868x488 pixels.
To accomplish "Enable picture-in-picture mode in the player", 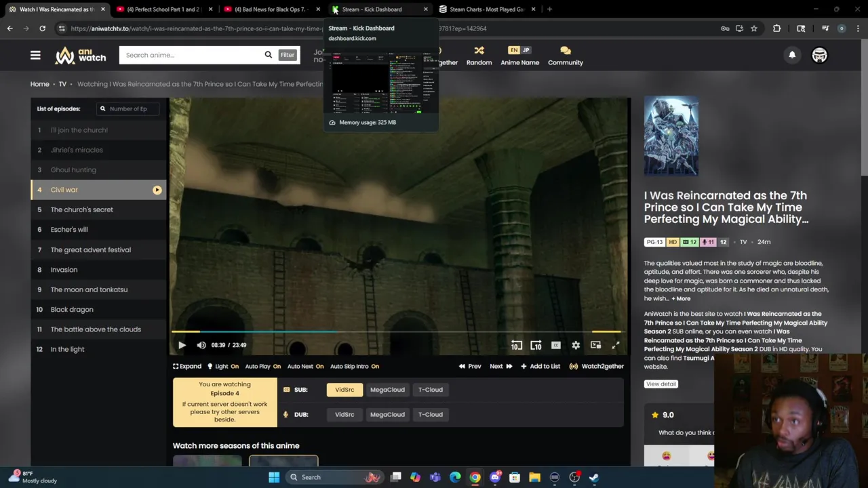I will [595, 345].
